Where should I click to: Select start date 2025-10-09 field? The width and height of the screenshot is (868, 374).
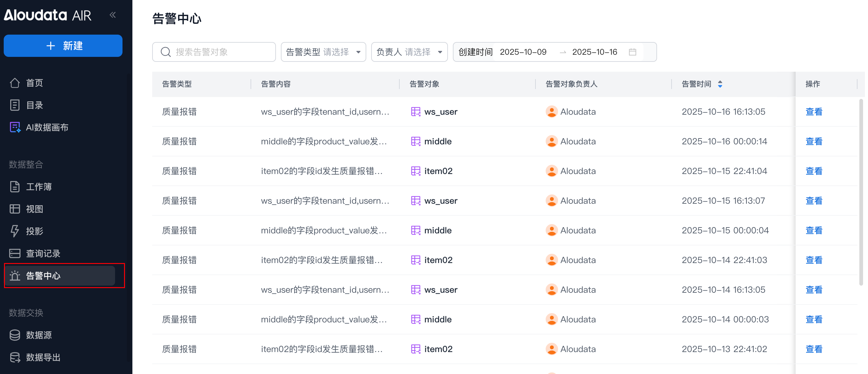click(x=523, y=52)
